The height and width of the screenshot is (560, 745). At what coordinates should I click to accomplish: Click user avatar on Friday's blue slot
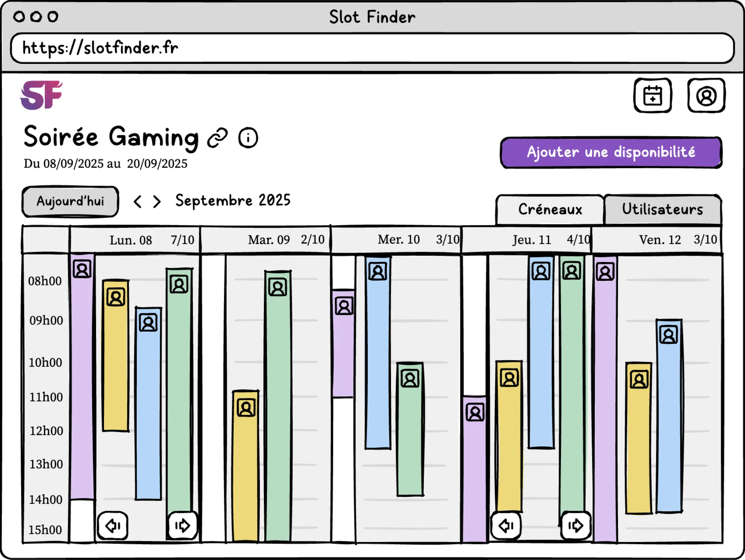pyautogui.click(x=669, y=335)
